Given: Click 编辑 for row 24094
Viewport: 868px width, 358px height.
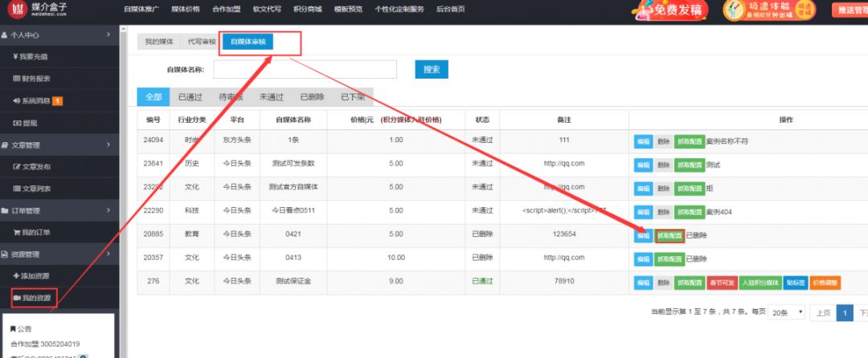Looking at the screenshot, I should (643, 141).
